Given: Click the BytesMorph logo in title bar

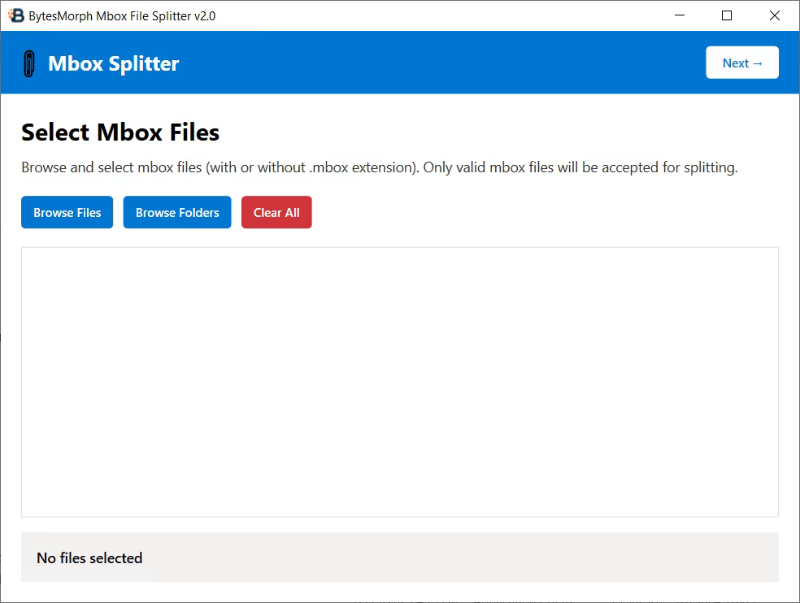Looking at the screenshot, I should click(16, 15).
